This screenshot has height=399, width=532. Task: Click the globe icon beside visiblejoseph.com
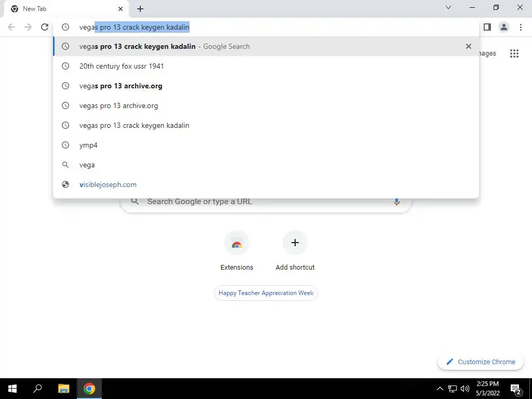click(65, 184)
